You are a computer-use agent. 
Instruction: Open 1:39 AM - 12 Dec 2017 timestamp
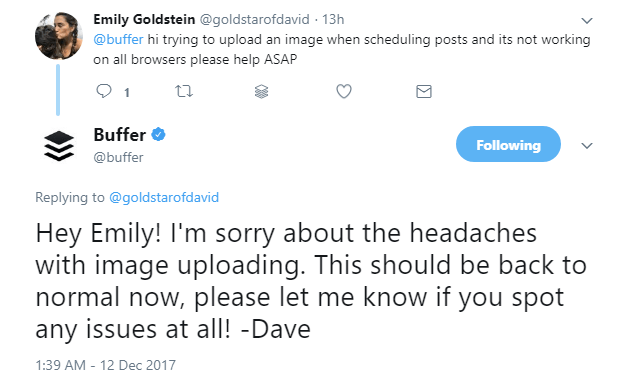[105, 365]
